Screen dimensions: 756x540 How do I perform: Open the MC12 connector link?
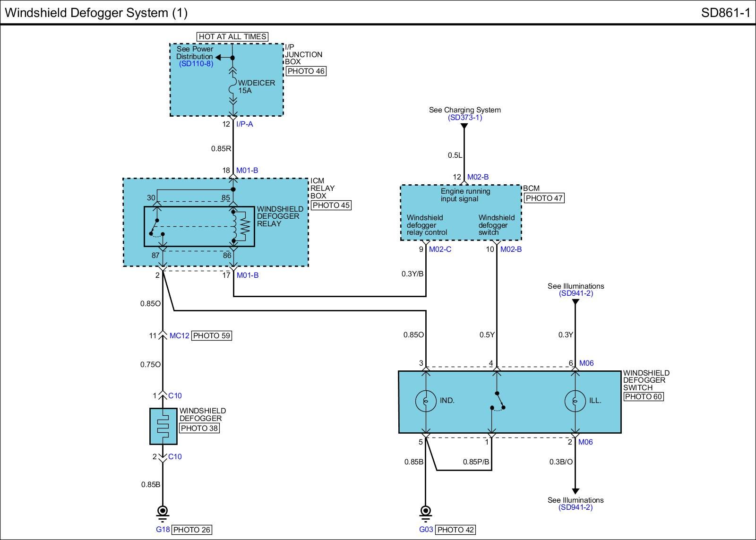tap(180, 336)
